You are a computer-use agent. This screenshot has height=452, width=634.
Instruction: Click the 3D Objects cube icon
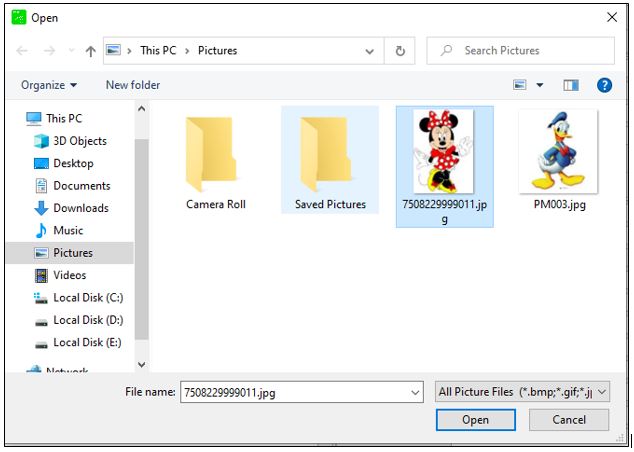pos(41,141)
